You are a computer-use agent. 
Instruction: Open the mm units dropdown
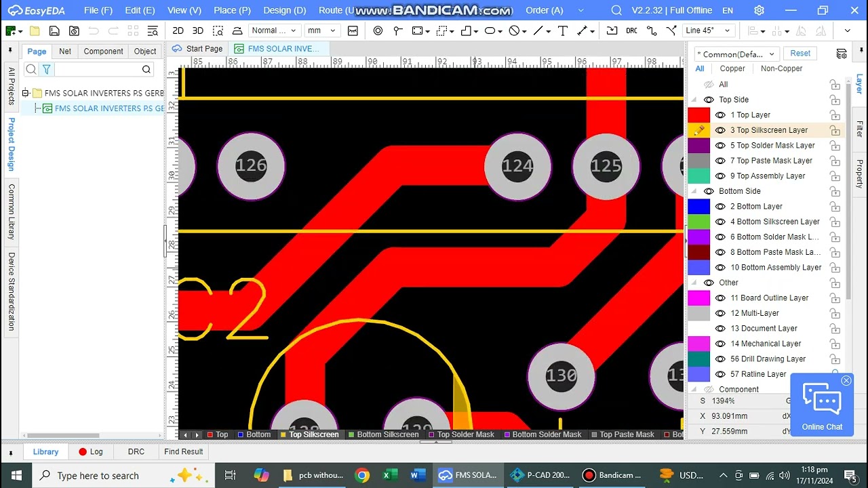[x=321, y=30]
